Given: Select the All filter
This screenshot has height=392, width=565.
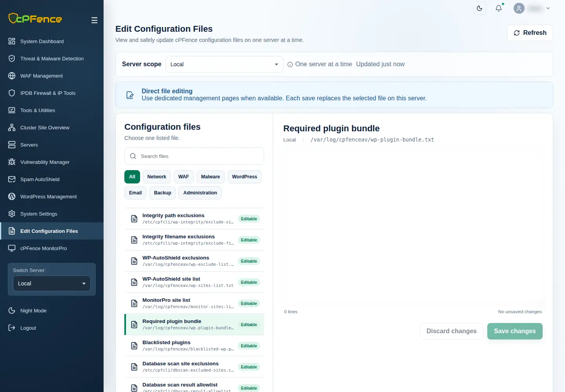Looking at the screenshot, I should point(132,177).
